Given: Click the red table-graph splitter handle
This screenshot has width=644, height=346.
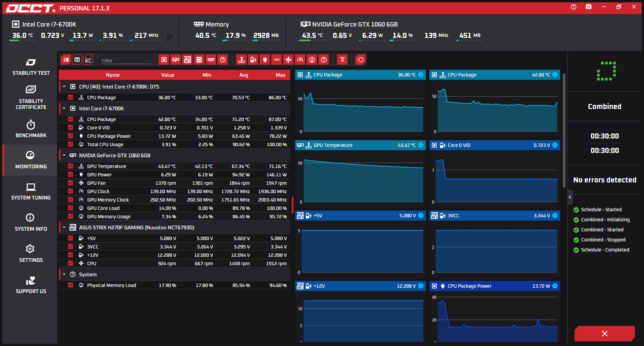Looking at the screenshot, I should click(x=292, y=205).
